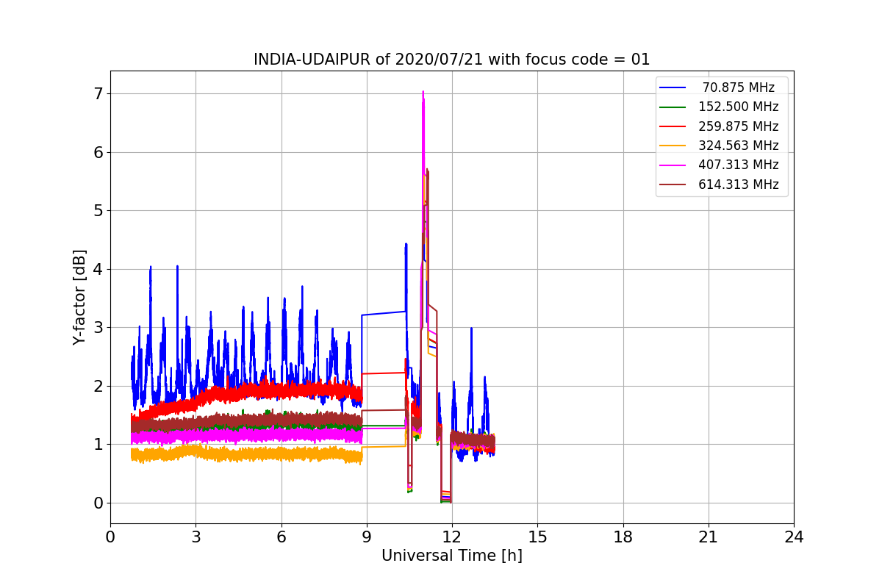Click the magenta line sample in legend
This screenshot has width=882, height=588.
673,165
